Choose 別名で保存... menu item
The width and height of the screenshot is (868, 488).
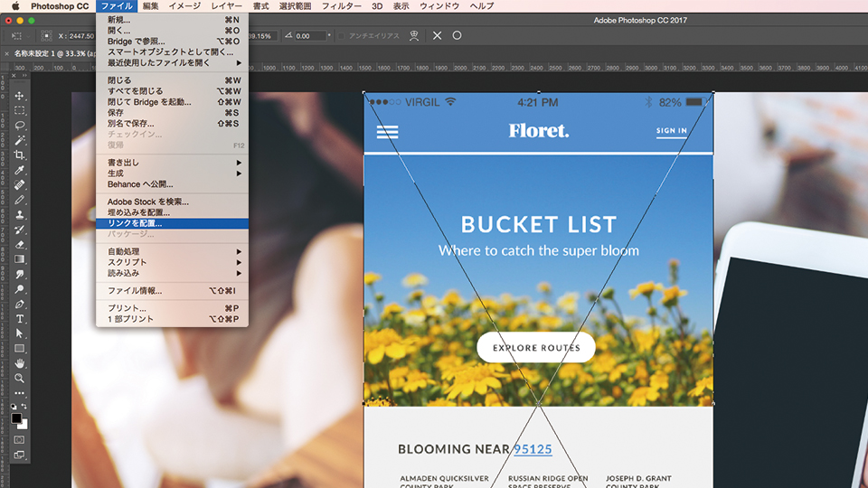pyautogui.click(x=172, y=124)
